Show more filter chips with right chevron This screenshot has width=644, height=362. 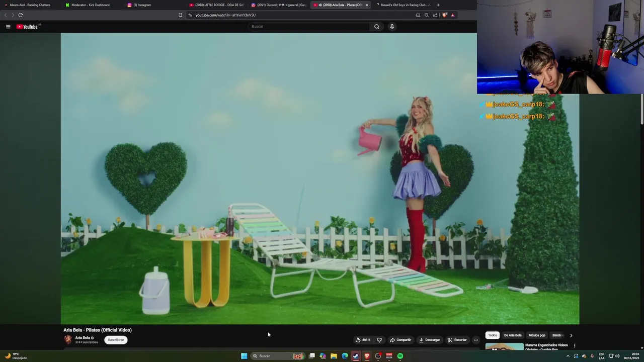click(x=571, y=335)
